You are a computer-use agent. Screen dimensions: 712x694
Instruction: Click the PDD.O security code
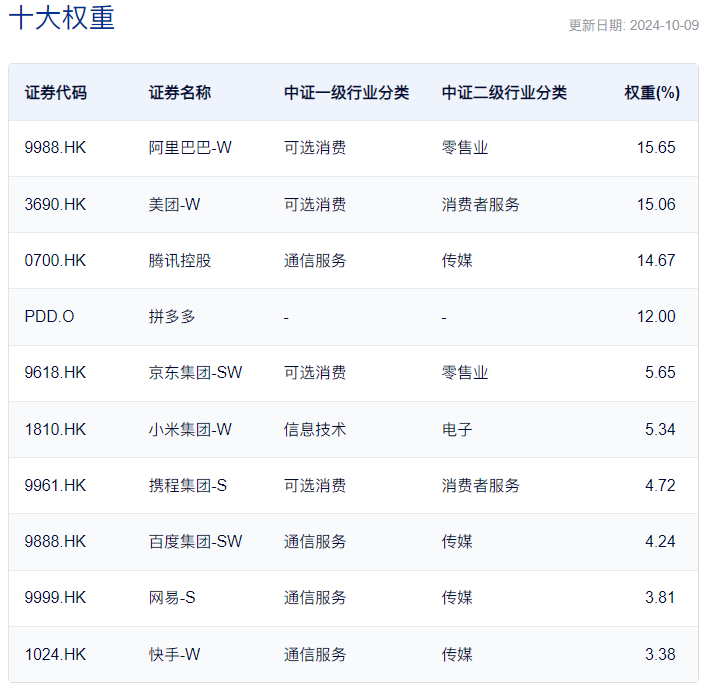(x=49, y=317)
